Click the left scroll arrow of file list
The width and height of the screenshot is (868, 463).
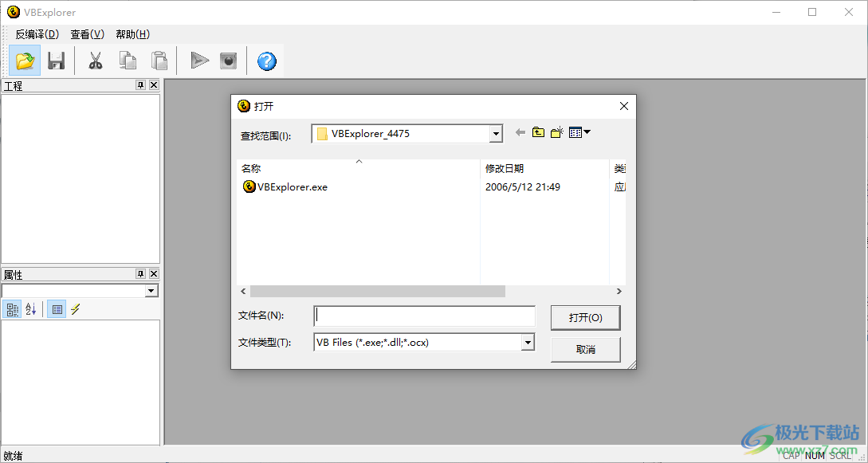point(243,291)
